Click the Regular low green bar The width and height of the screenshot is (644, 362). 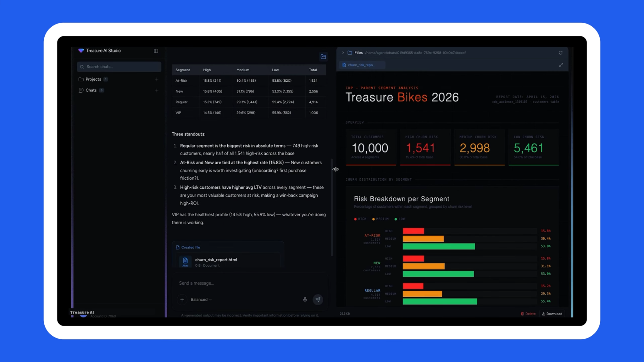[x=440, y=302]
